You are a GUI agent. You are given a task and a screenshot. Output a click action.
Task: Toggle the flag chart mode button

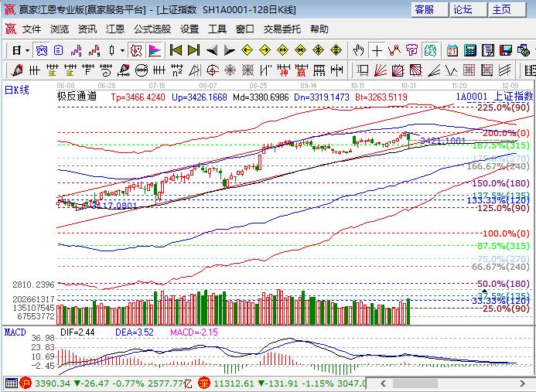click(155, 50)
